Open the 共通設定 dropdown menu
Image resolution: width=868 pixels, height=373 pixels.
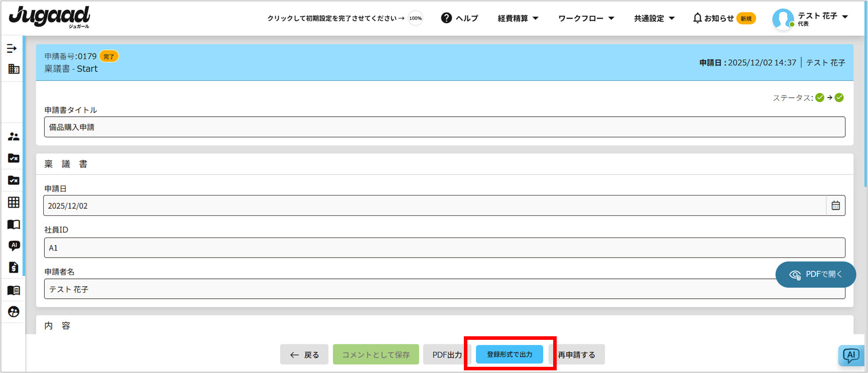click(x=654, y=18)
